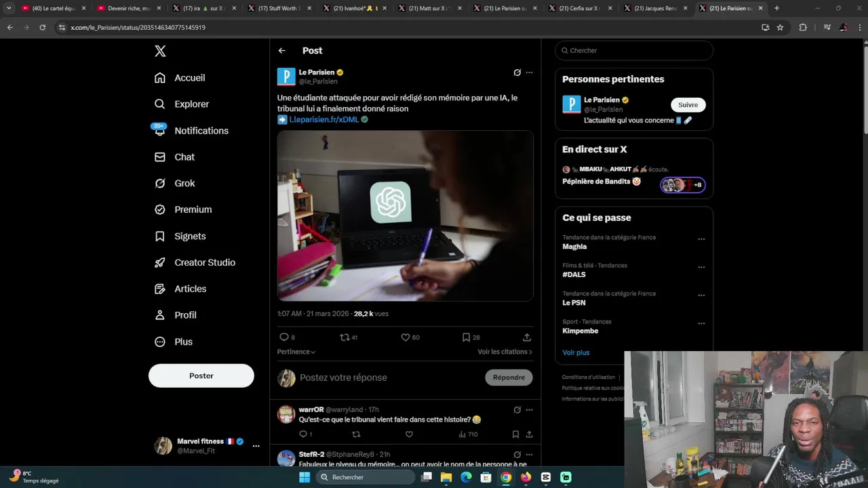Switch to the Jacques Renaud tab
Viewport: 868px width, 488px height.
654,8
